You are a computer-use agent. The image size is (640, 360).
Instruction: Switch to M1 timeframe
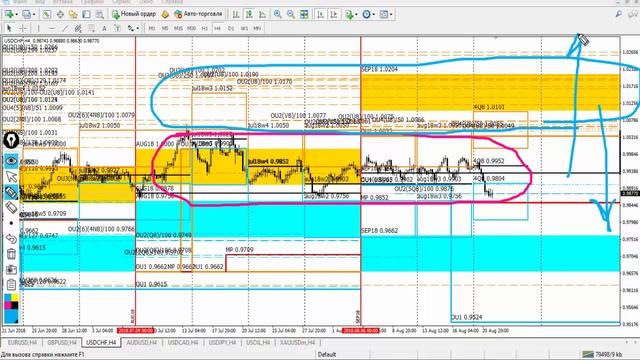click(x=152, y=28)
